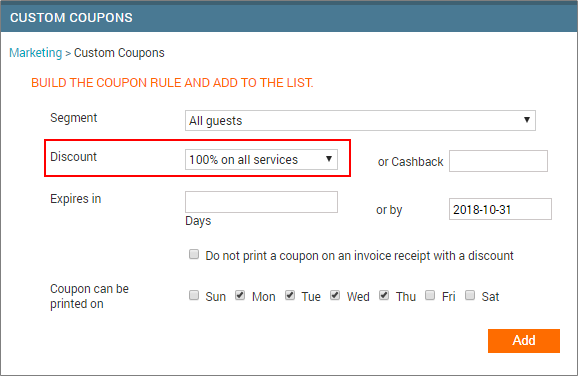Check the Sat checkbox
Viewport: 578px width, 376px height.
coord(470,295)
